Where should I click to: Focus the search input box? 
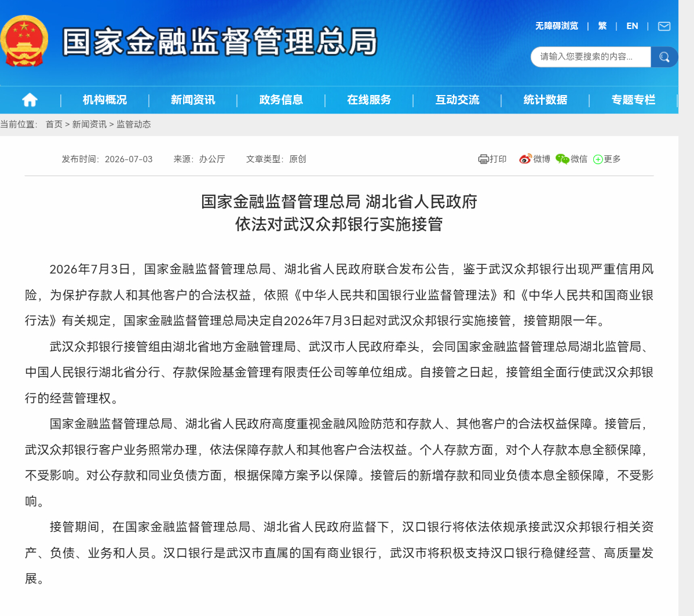click(x=591, y=57)
